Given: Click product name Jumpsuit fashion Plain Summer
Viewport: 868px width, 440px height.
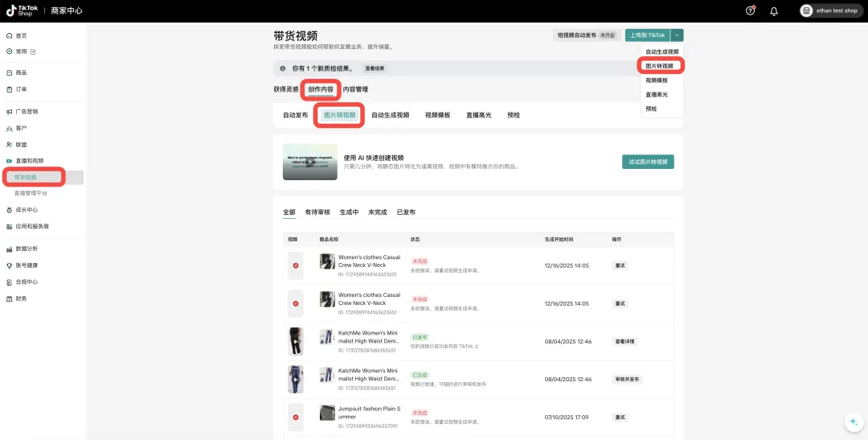Looking at the screenshot, I should (x=369, y=413).
